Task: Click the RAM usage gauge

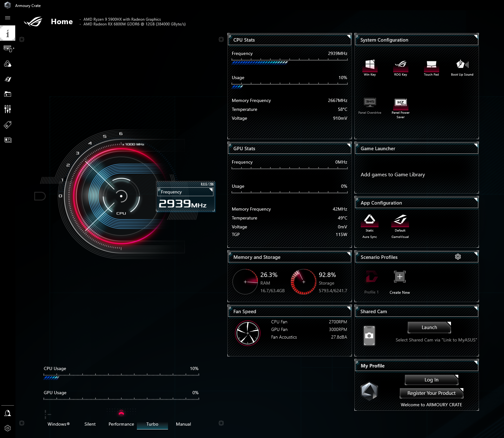Action: pos(245,282)
